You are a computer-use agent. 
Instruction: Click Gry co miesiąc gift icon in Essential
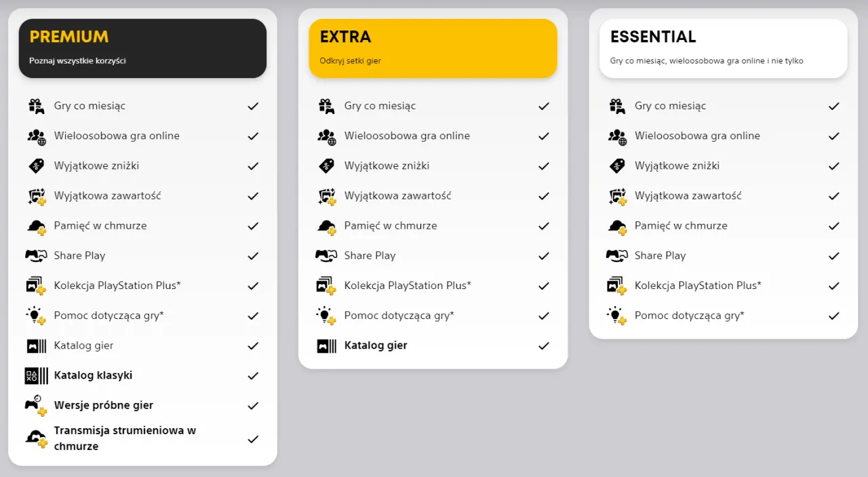[x=616, y=106]
